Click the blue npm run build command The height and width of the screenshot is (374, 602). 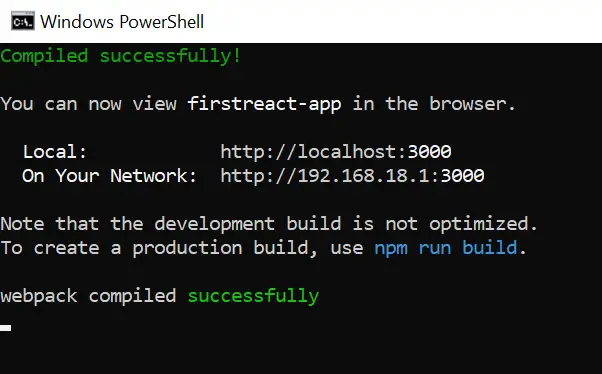point(446,248)
